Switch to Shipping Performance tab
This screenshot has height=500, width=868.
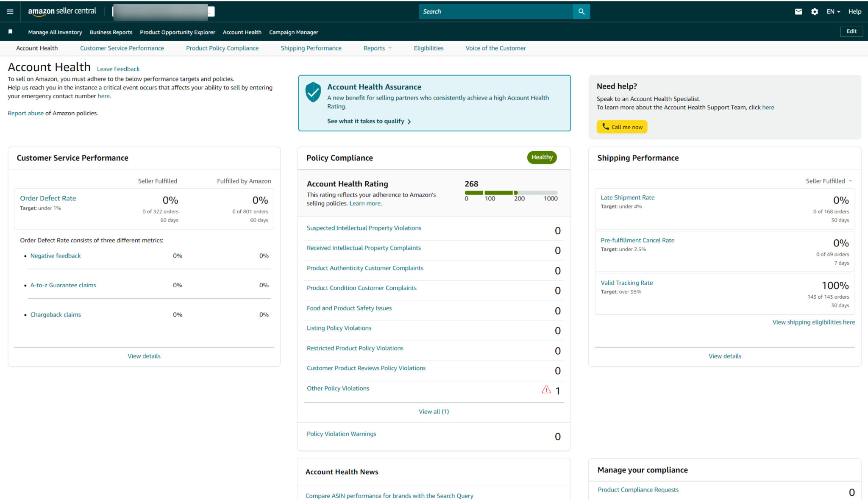tap(311, 48)
